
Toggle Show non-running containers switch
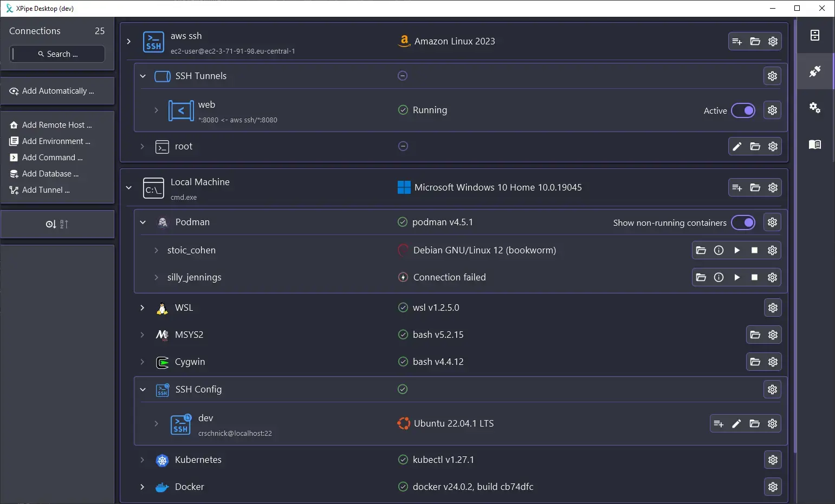click(x=743, y=222)
